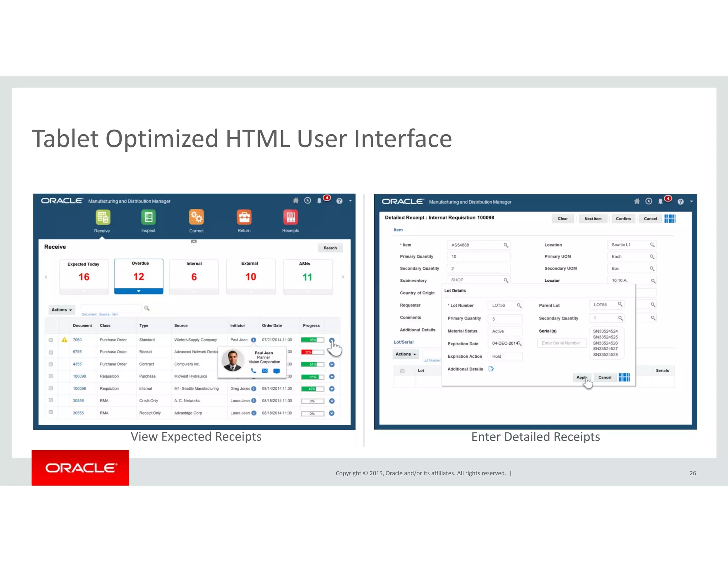Expand row menu for Advantage Corp
Screen dimensions: 728x562
pyautogui.click(x=332, y=413)
